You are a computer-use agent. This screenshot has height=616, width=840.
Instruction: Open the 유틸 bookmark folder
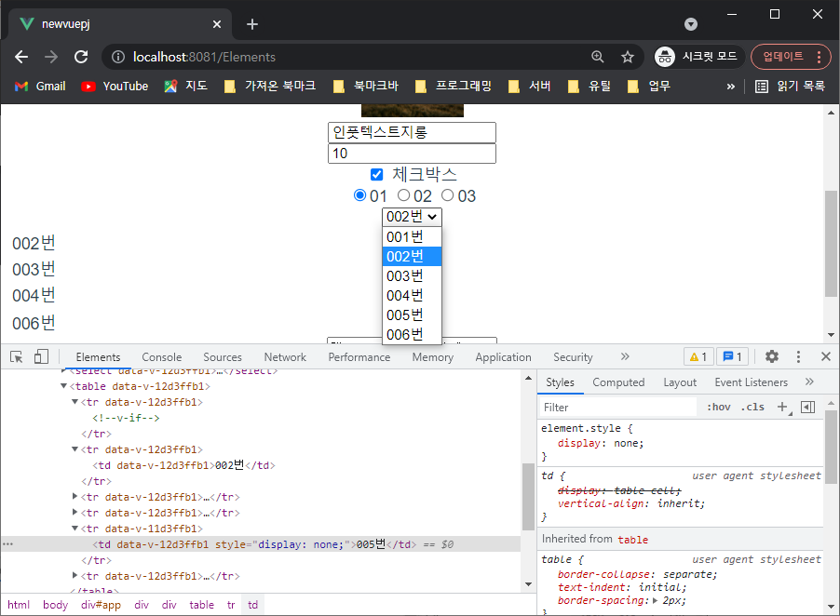point(589,87)
